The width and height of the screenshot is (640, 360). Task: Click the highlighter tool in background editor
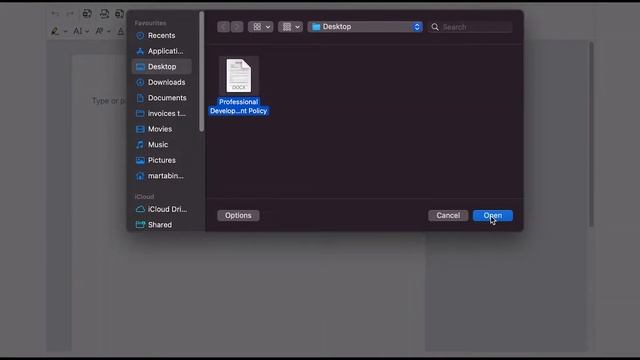[55, 31]
